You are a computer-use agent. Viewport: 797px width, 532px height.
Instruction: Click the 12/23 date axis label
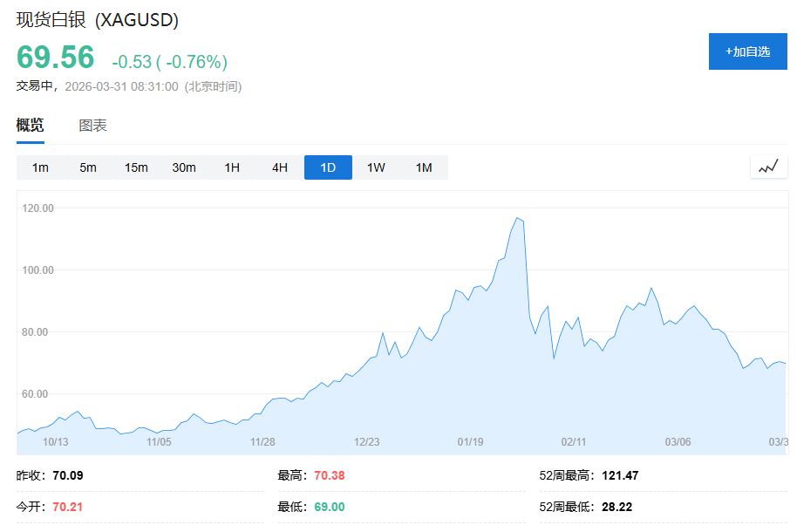click(367, 442)
